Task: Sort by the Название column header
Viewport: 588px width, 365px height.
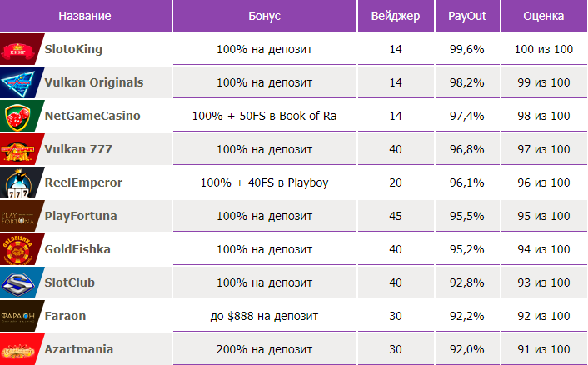Action: tap(85, 16)
